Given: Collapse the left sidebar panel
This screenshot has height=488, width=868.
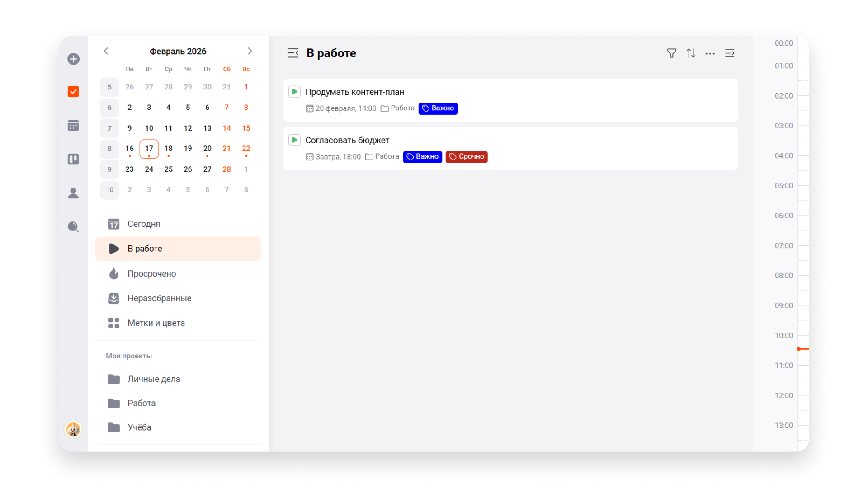Looking at the screenshot, I should [x=293, y=53].
